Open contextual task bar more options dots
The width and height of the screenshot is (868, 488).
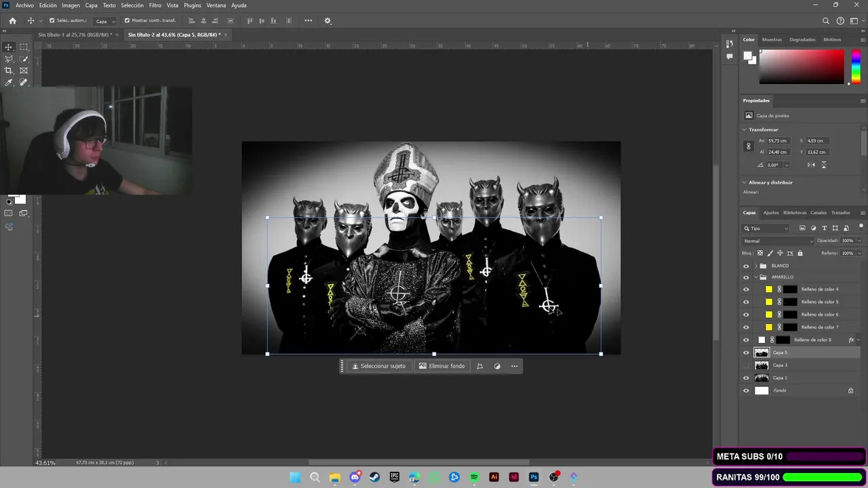515,366
